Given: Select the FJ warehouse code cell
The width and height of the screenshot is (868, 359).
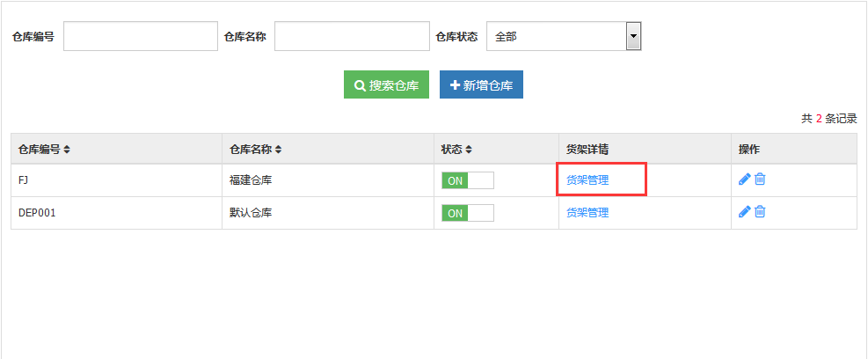Looking at the screenshot, I should pyautogui.click(x=24, y=179).
